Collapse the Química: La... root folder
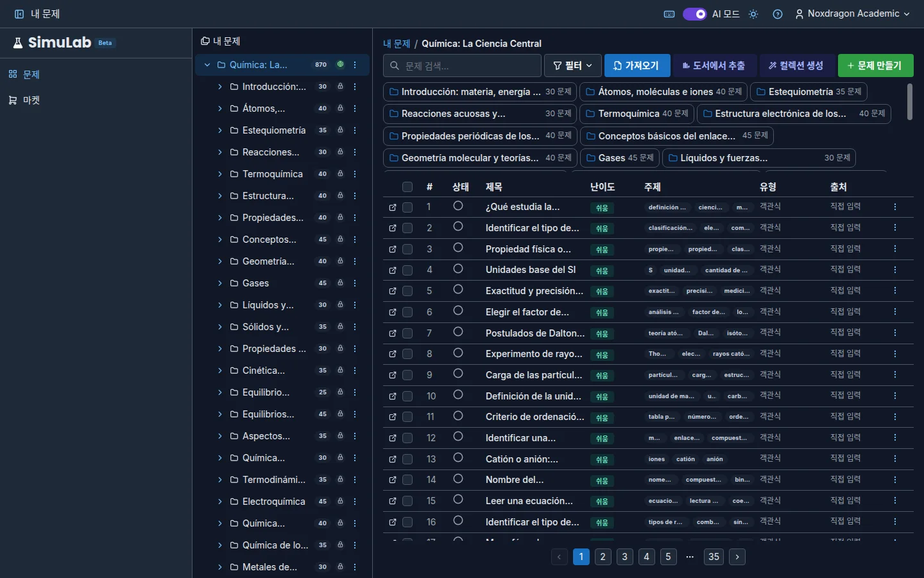The image size is (924, 578). (207, 65)
